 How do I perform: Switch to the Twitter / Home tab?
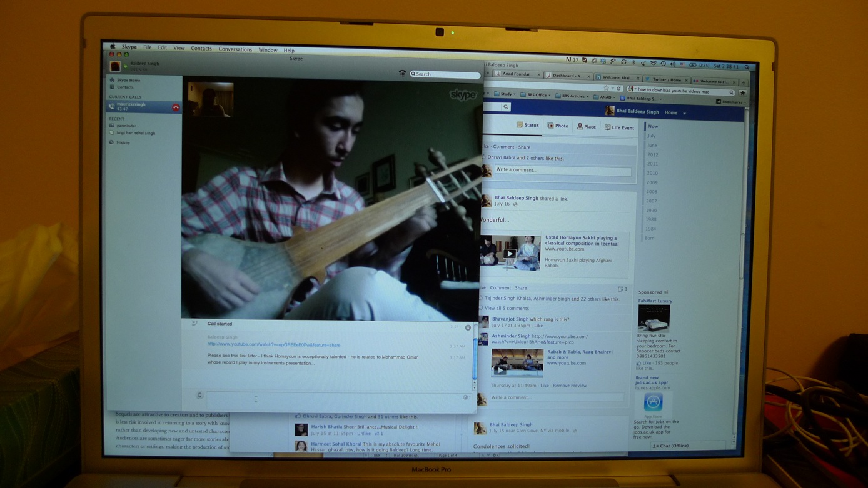coord(666,80)
